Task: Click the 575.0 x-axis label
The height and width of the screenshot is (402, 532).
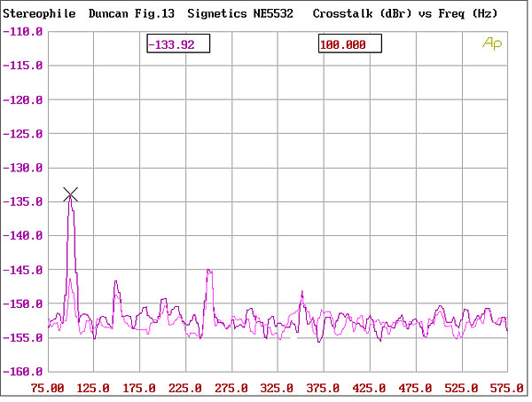Action: (x=507, y=388)
